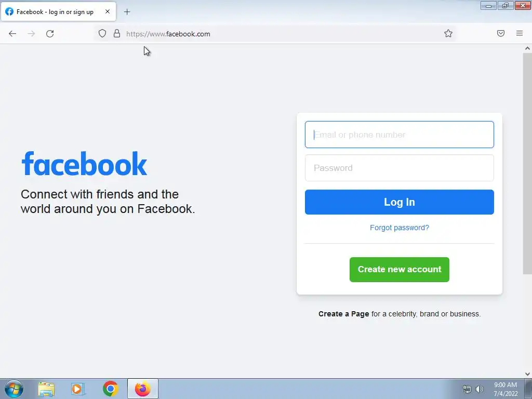The height and width of the screenshot is (399, 532).
Task: Click the vertical scrollbar thumb
Action: click(527, 164)
